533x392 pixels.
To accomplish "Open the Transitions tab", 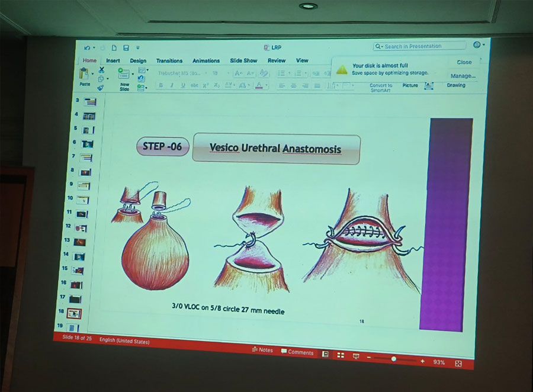I will (x=169, y=60).
